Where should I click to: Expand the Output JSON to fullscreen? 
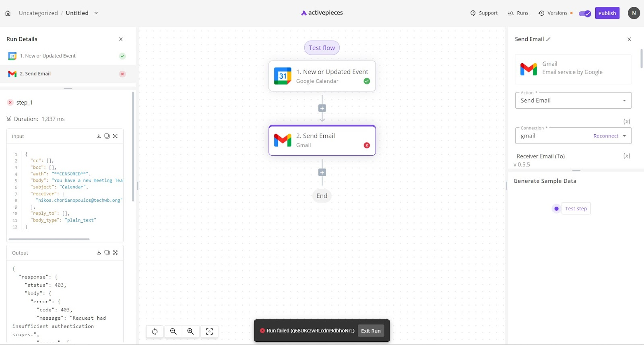tap(116, 253)
